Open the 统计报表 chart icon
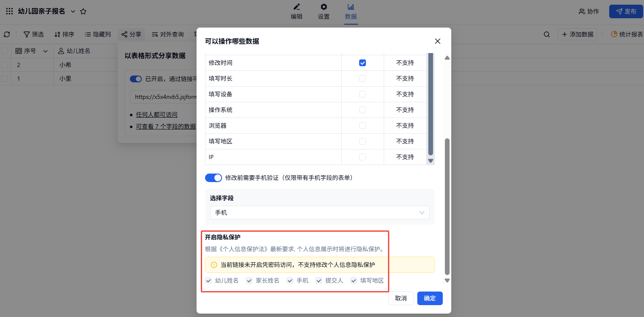 point(614,34)
